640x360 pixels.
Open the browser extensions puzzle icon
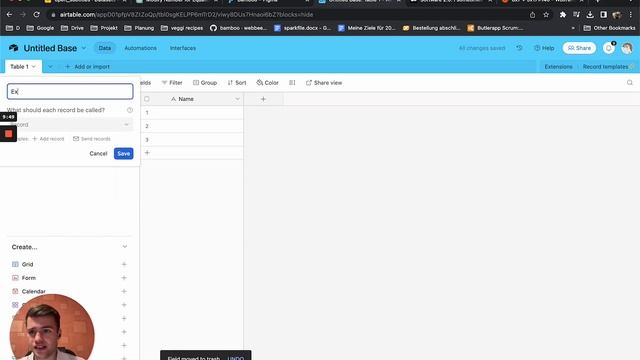pos(563,15)
